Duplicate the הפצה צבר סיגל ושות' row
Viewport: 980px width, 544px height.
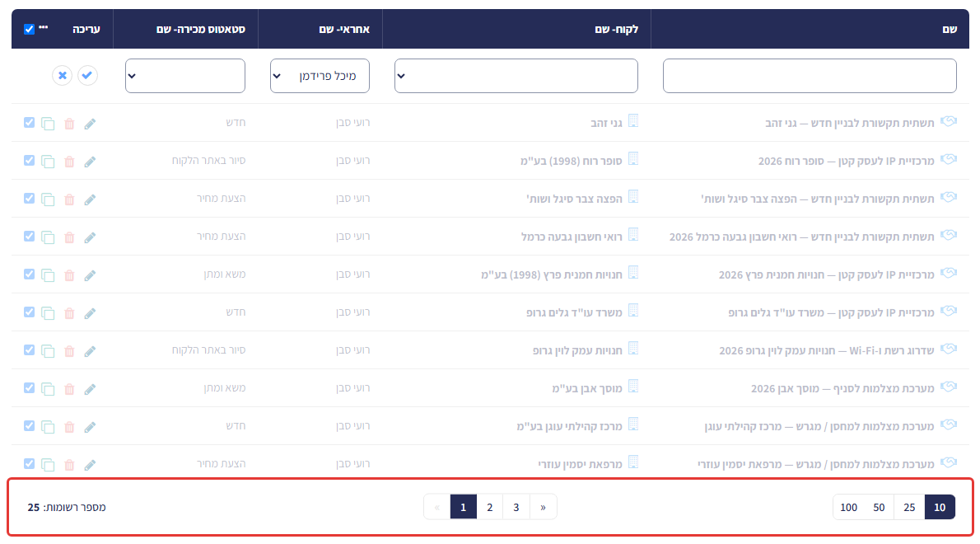48,199
